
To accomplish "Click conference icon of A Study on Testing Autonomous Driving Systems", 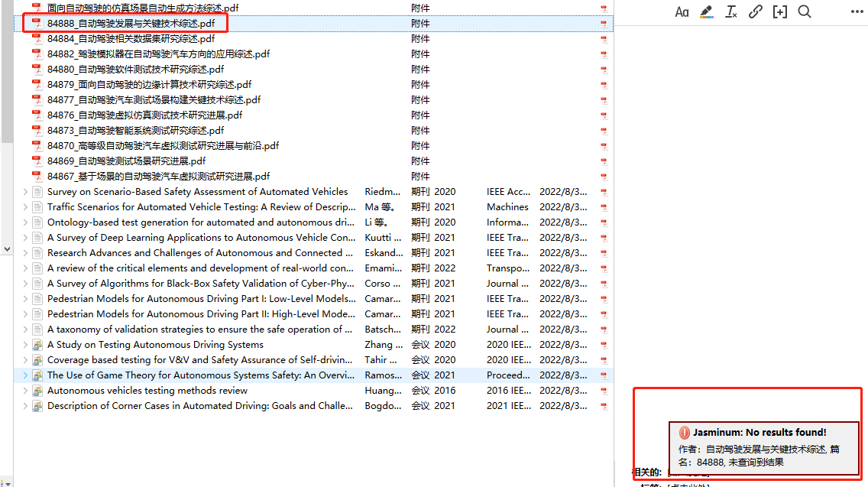I will tap(37, 345).
